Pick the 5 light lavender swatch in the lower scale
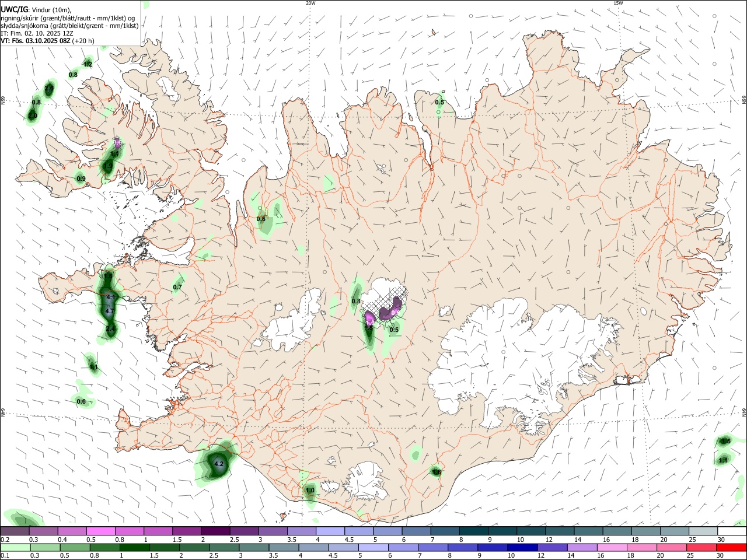The image size is (747, 560). pyautogui.click(x=373, y=548)
